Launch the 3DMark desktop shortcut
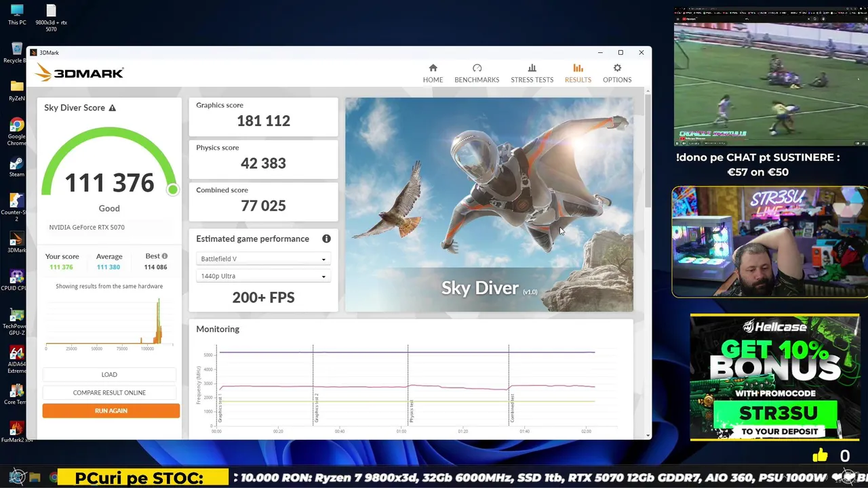The image size is (868, 488). tap(17, 243)
